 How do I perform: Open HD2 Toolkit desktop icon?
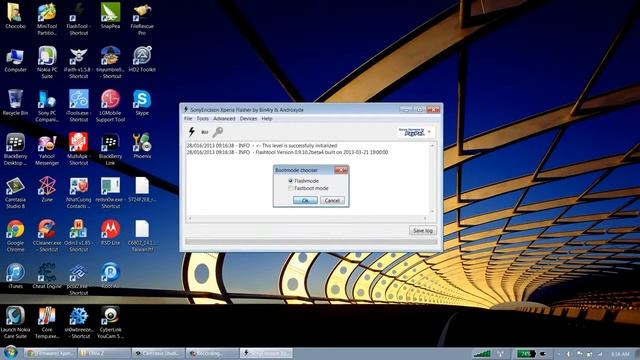pos(142,60)
